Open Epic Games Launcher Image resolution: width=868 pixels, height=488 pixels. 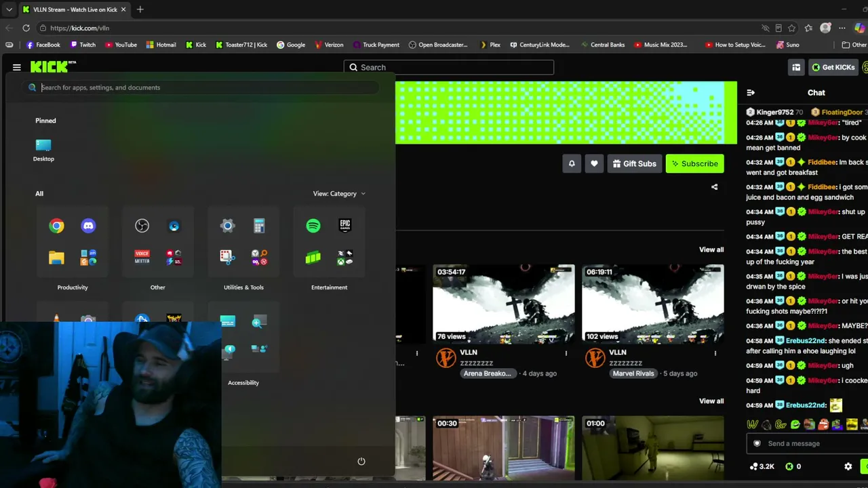344,226
